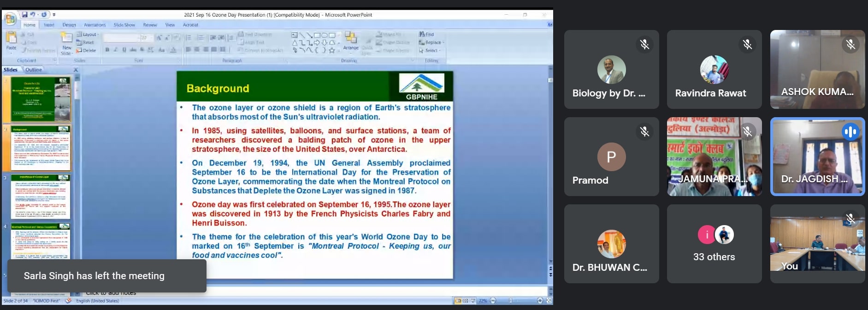Screen dimensions: 868x310
Task: Switch to the Outline pane tab
Action: coord(33,70)
